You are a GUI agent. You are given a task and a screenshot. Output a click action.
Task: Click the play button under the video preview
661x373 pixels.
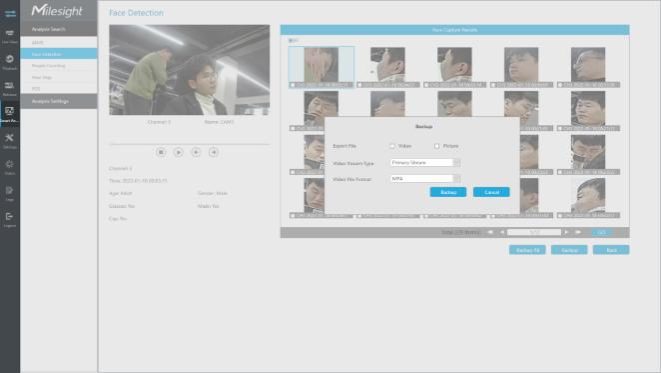178,152
